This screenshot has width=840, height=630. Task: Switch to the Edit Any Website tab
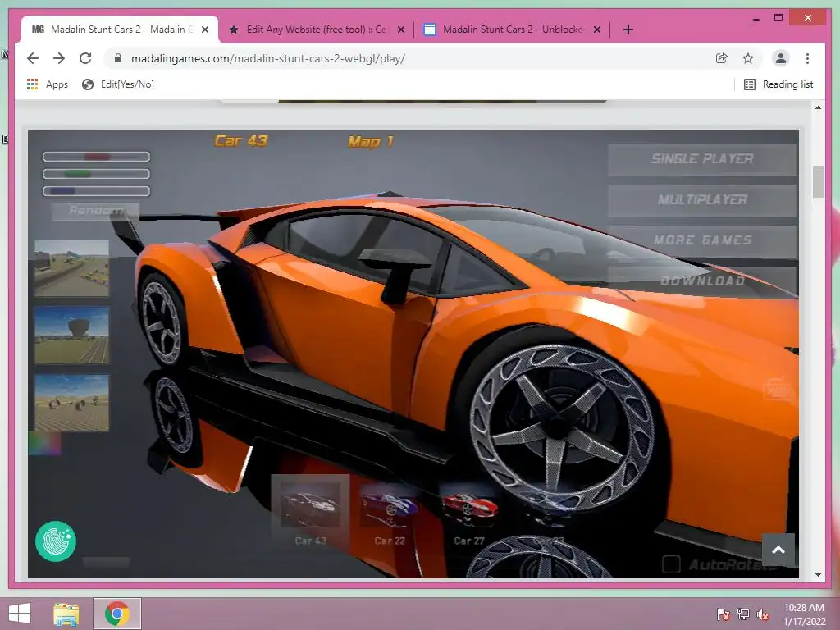coord(317,30)
